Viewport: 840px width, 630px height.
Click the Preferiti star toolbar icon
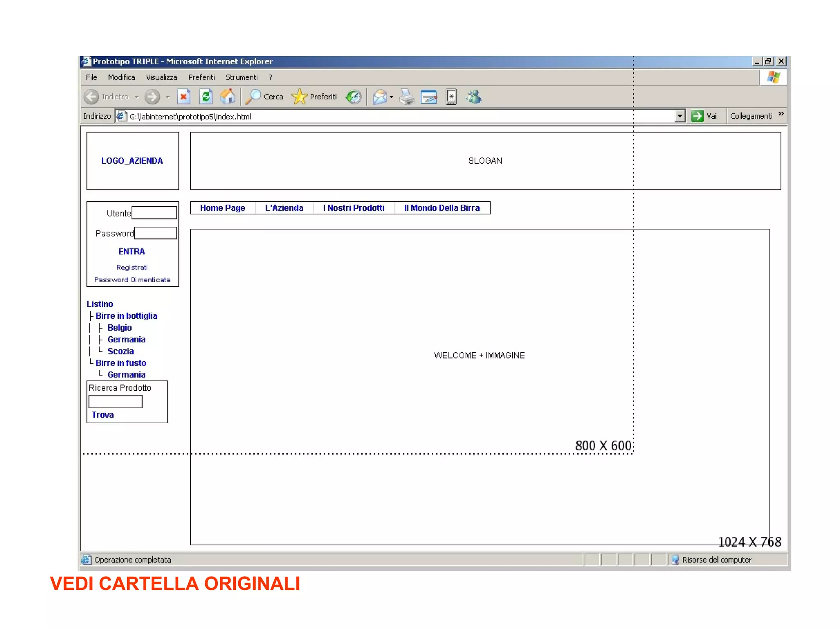coord(299,97)
